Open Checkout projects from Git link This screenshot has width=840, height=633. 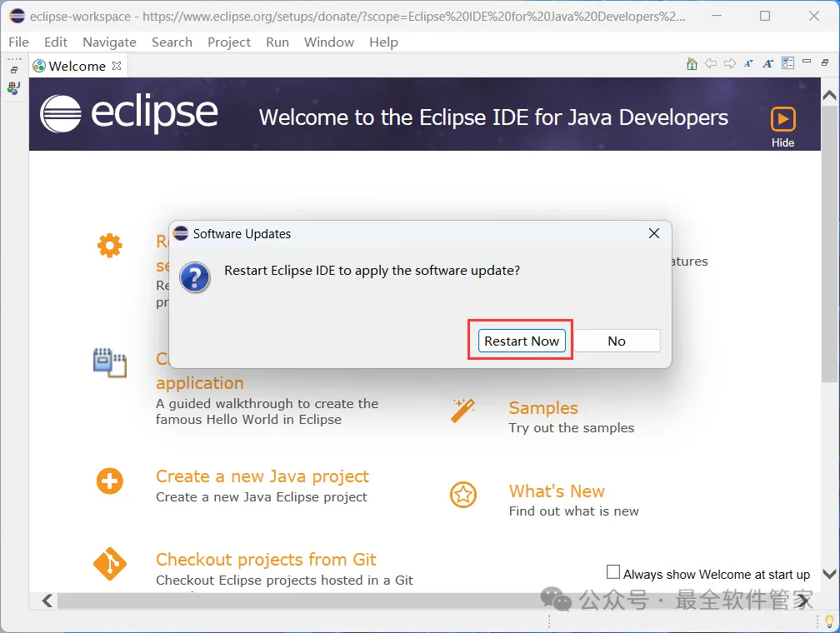[267, 560]
